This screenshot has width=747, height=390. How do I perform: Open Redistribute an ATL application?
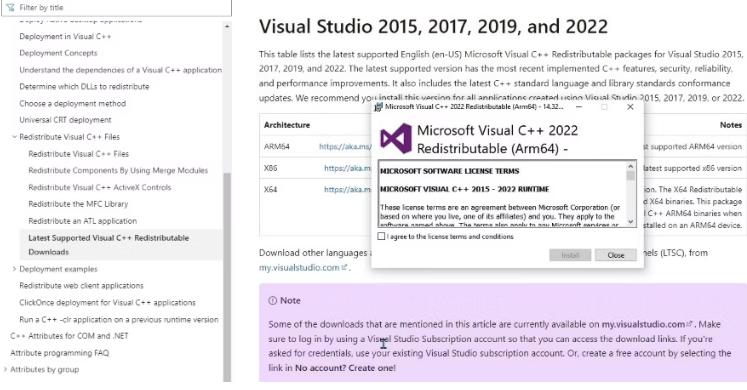tap(82, 221)
